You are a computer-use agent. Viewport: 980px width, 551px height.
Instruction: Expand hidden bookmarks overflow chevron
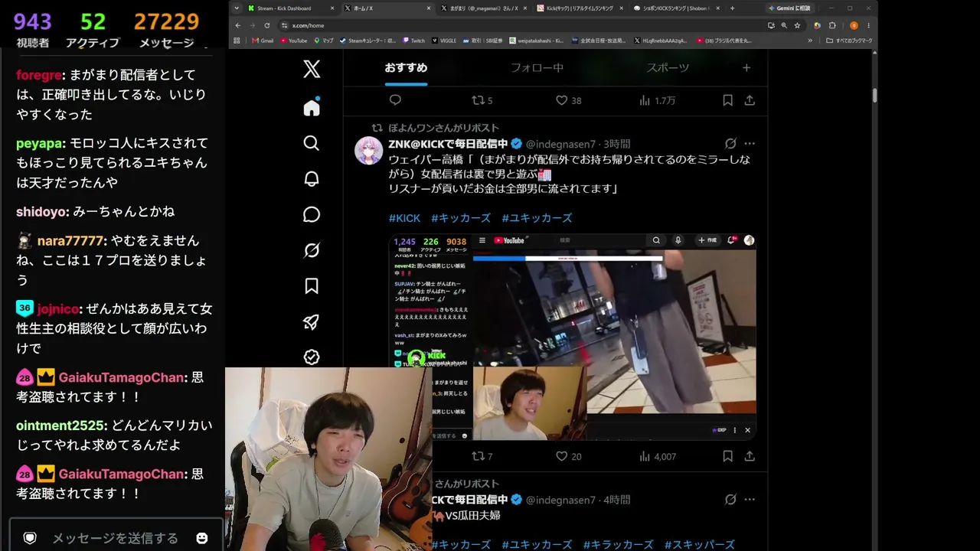[x=810, y=41]
